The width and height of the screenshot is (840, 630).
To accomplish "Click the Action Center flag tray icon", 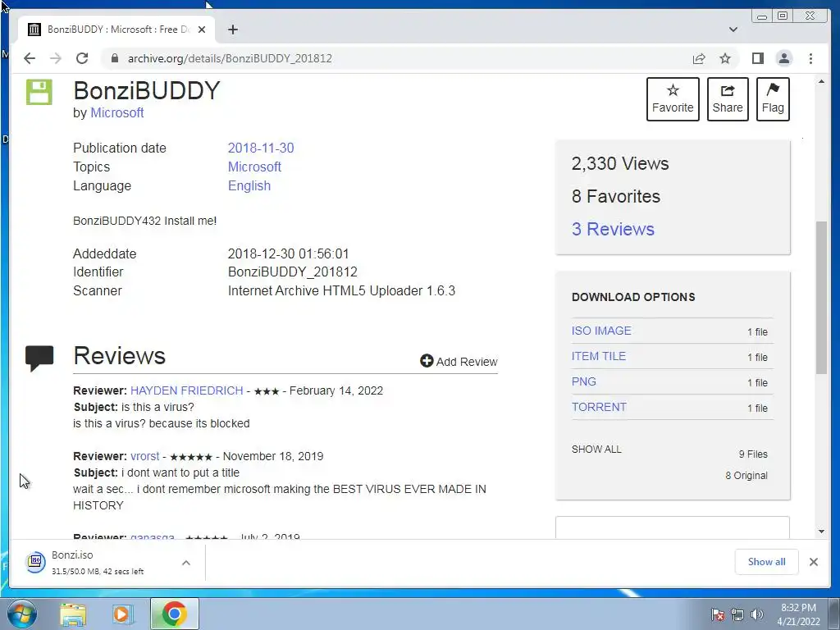I will [717, 614].
